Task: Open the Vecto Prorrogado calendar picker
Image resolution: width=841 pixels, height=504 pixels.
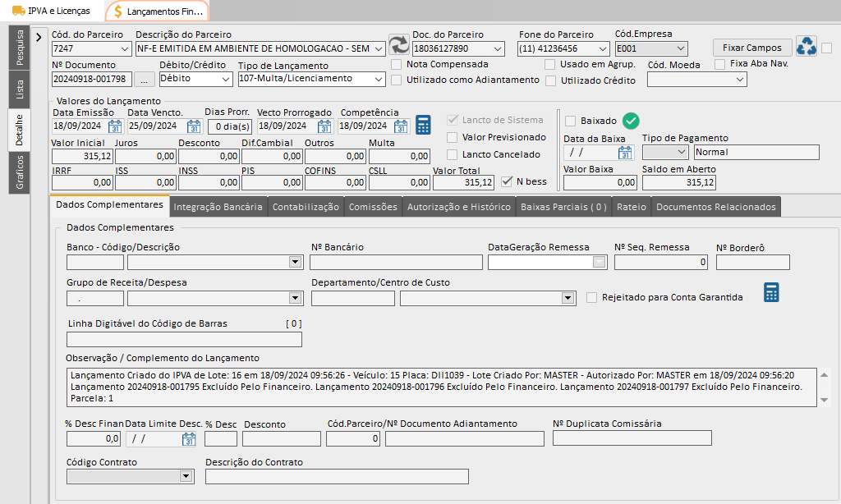Action: pos(324,126)
